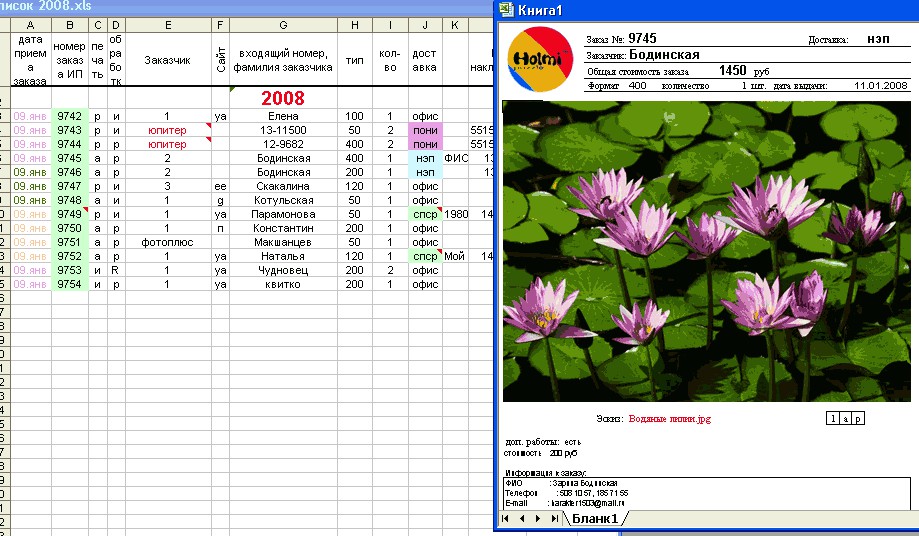Select order number cell 9749
The width and height of the screenshot is (919, 536).
[x=70, y=214]
